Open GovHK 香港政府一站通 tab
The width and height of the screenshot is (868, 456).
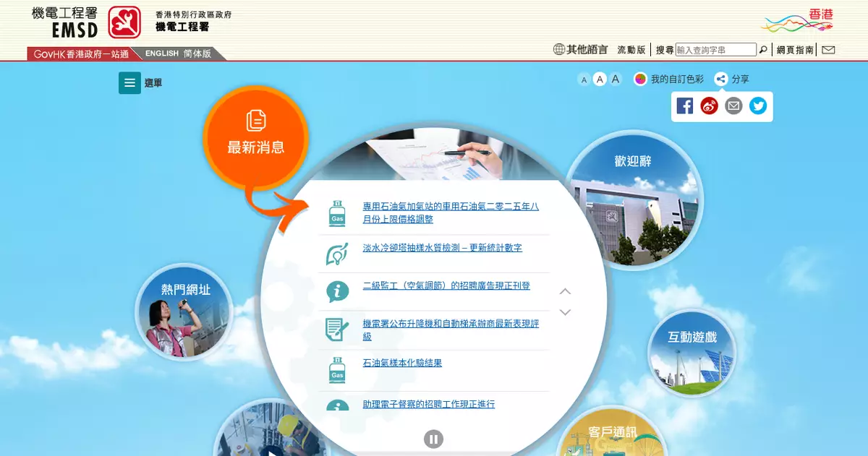pos(80,54)
